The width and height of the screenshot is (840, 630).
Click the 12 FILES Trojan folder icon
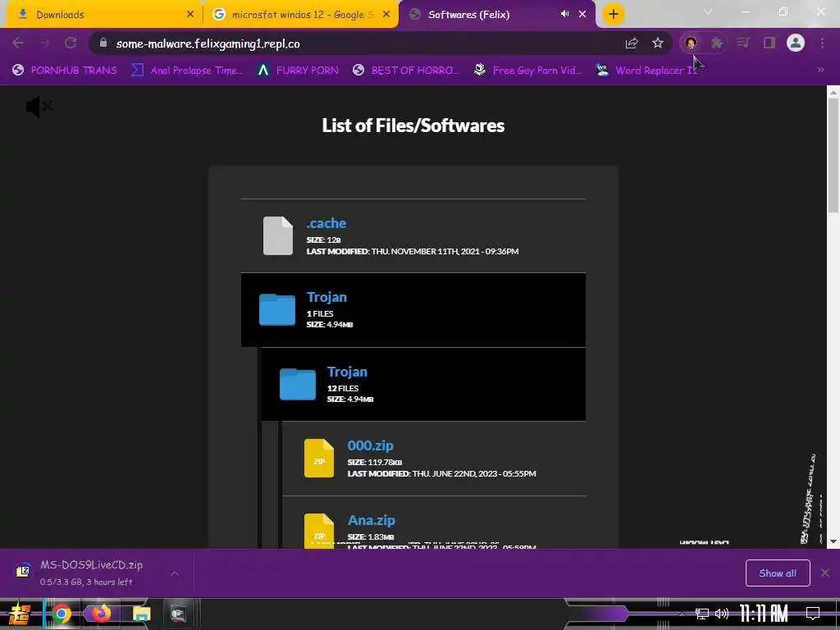[x=298, y=384]
